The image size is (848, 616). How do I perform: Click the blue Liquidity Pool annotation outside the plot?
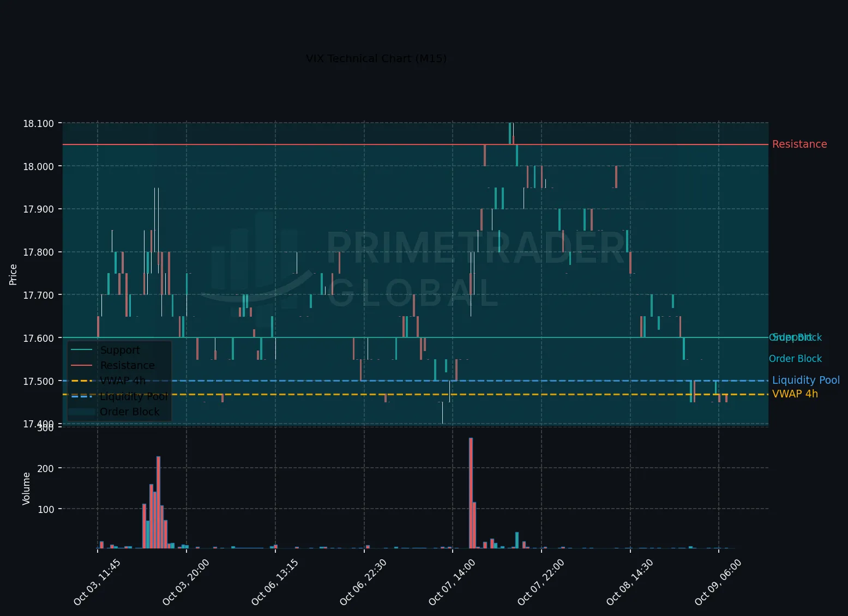806,380
